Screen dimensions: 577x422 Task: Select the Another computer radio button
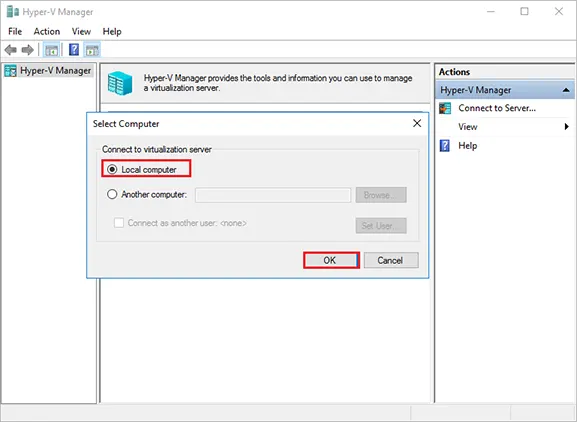[x=112, y=194]
